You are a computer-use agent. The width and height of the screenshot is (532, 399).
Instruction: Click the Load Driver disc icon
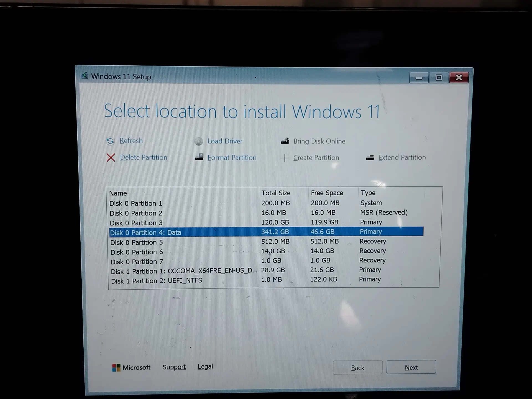[x=198, y=141]
